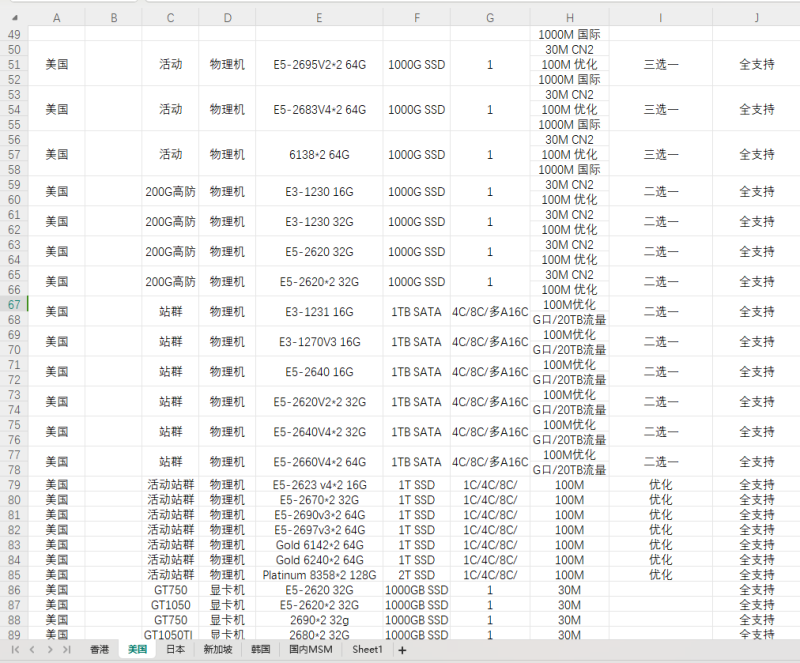Click the select-all corner triangle
This screenshot has width=800, height=663.
(15, 18)
